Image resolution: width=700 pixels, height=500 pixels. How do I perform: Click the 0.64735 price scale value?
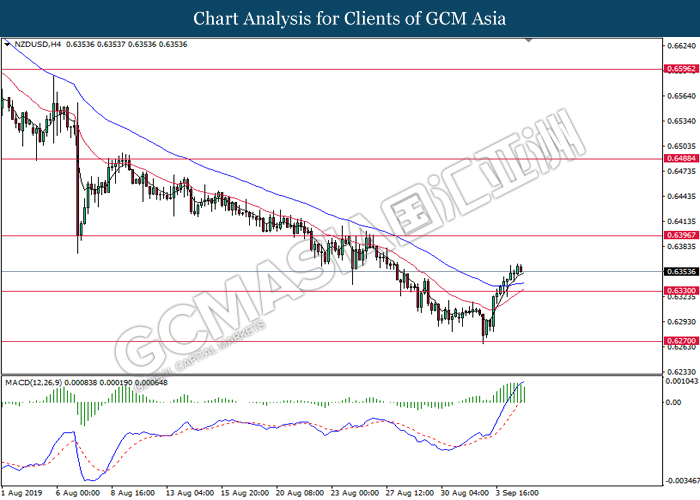[x=680, y=171]
